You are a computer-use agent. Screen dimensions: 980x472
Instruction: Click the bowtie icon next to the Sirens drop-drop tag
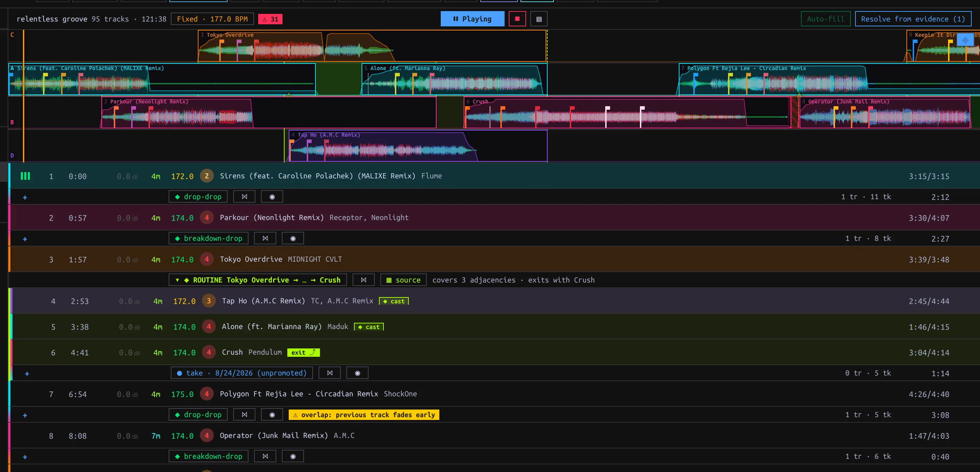[x=244, y=197]
